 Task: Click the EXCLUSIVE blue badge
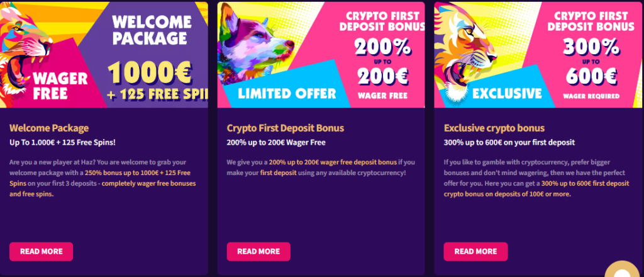[507, 93]
